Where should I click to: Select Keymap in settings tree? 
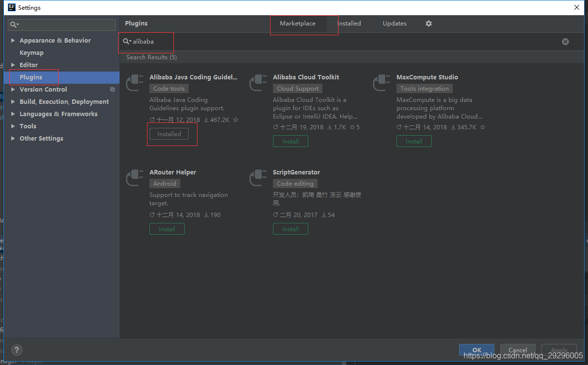click(x=31, y=53)
